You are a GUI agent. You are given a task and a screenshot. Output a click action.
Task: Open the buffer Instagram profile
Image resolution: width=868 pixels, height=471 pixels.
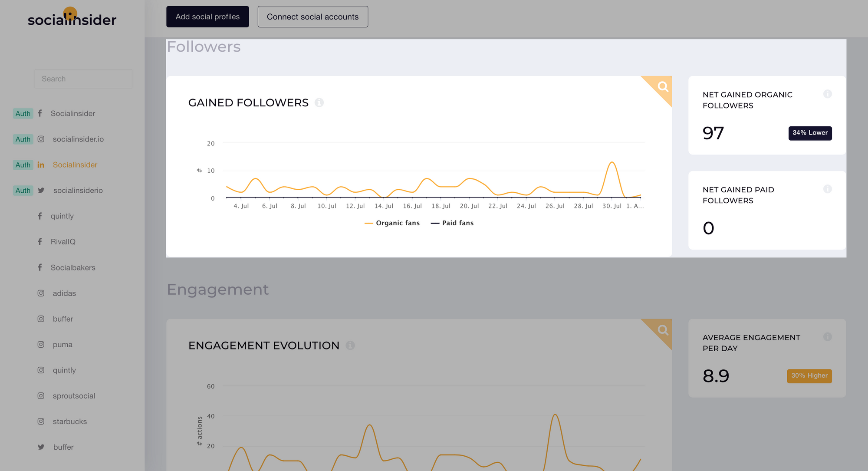coord(63,319)
